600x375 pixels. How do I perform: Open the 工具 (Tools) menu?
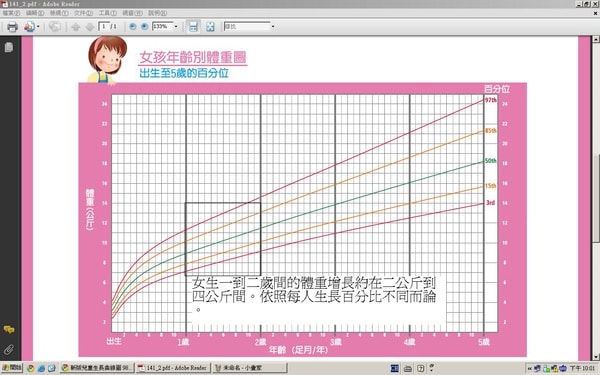tap(107, 13)
